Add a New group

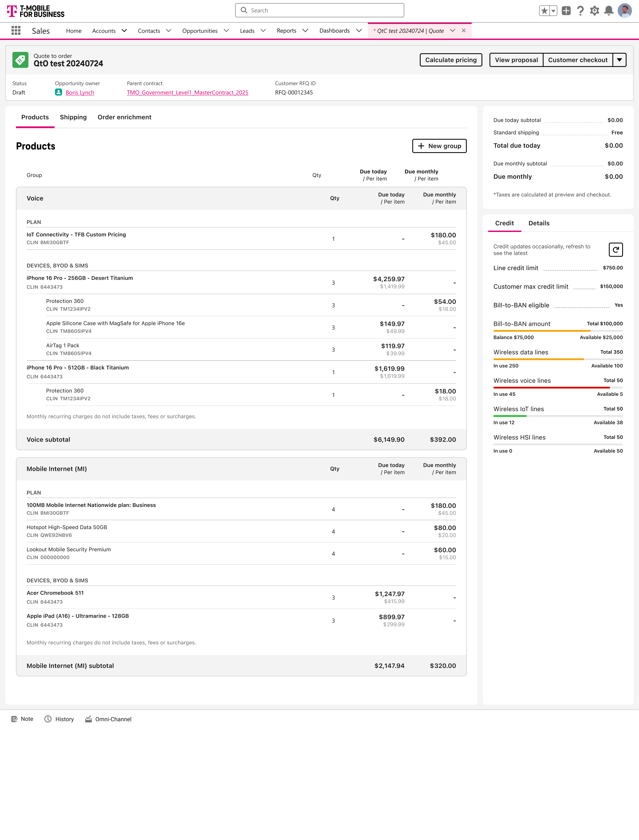[439, 146]
